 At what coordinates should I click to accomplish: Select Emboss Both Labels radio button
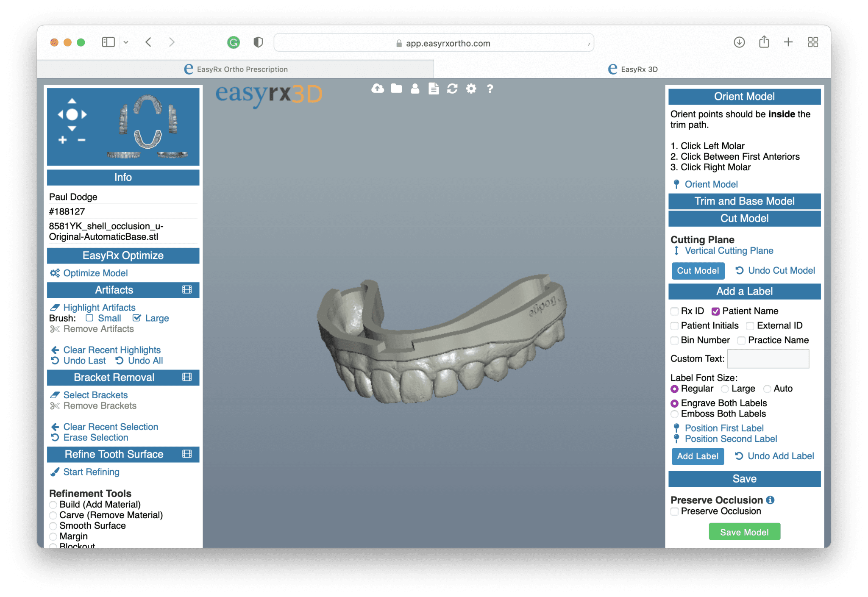(674, 414)
